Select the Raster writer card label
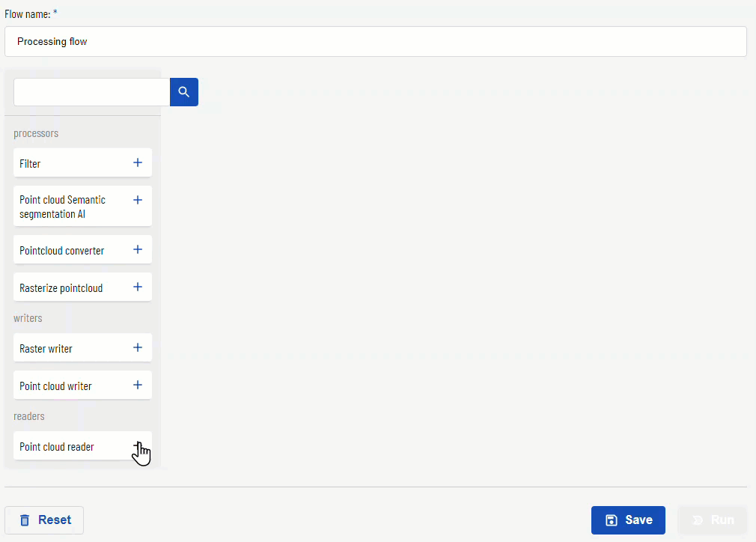Screen dimensions: 756x542 pyautogui.click(x=46, y=349)
